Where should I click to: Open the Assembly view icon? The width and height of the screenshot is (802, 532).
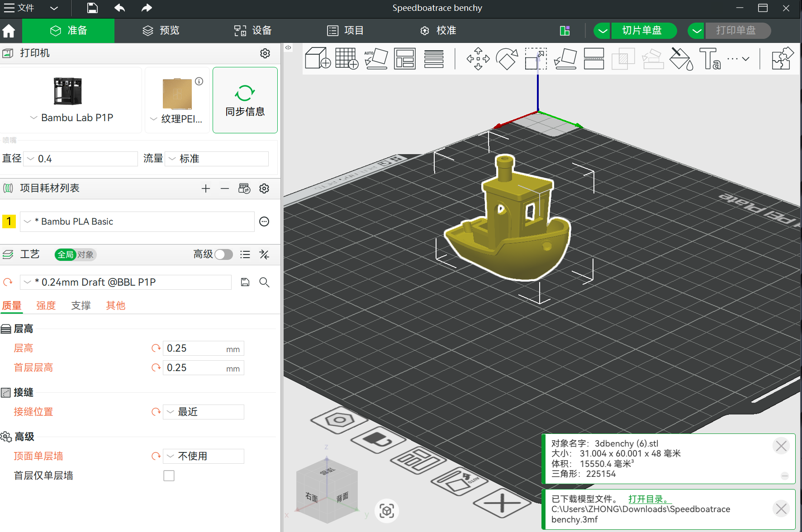coord(783,58)
